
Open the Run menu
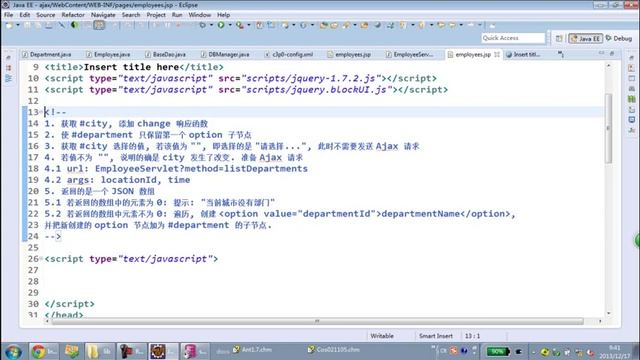[177, 15]
